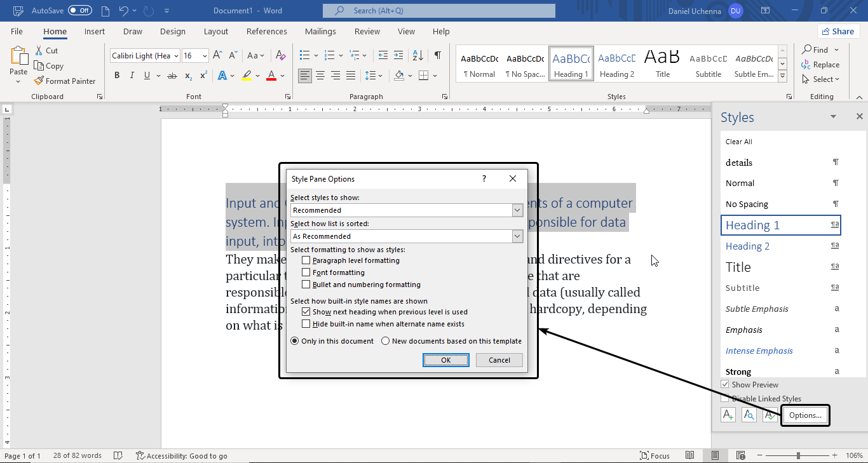This screenshot has width=868, height=463.
Task: Adjust the zoom slider in status bar
Action: pyautogui.click(x=798, y=456)
